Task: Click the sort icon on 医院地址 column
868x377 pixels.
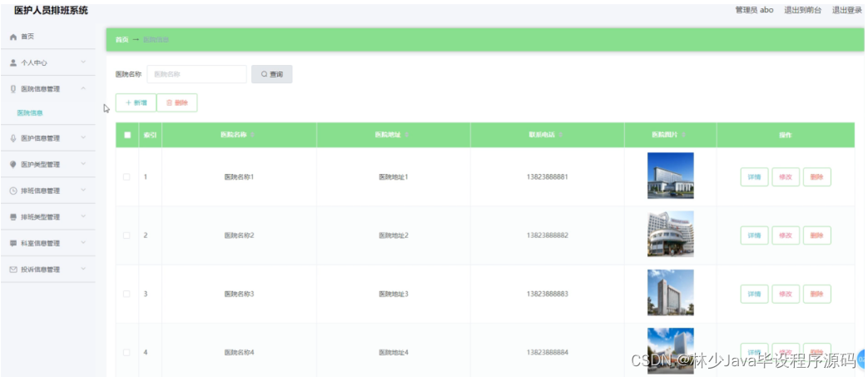Action: (407, 136)
